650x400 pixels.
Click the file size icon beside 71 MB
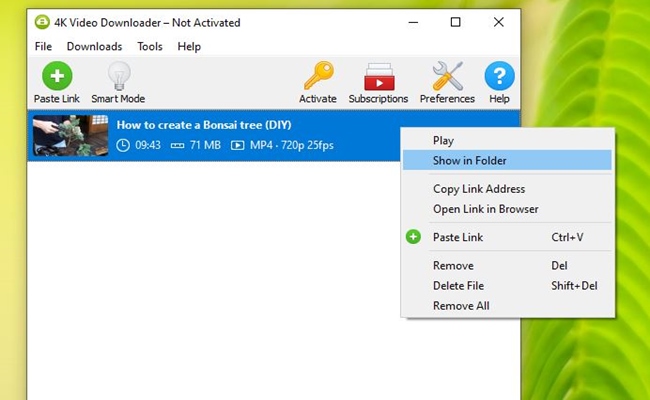coord(177,145)
